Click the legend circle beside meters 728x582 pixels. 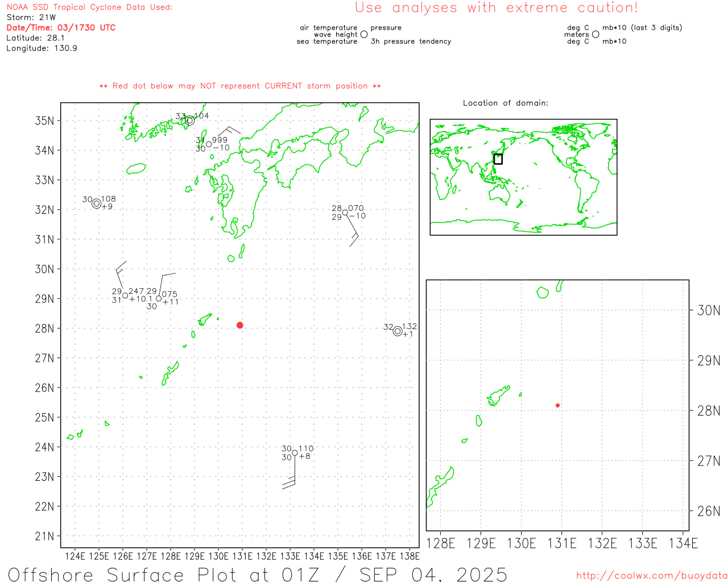[x=595, y=34]
